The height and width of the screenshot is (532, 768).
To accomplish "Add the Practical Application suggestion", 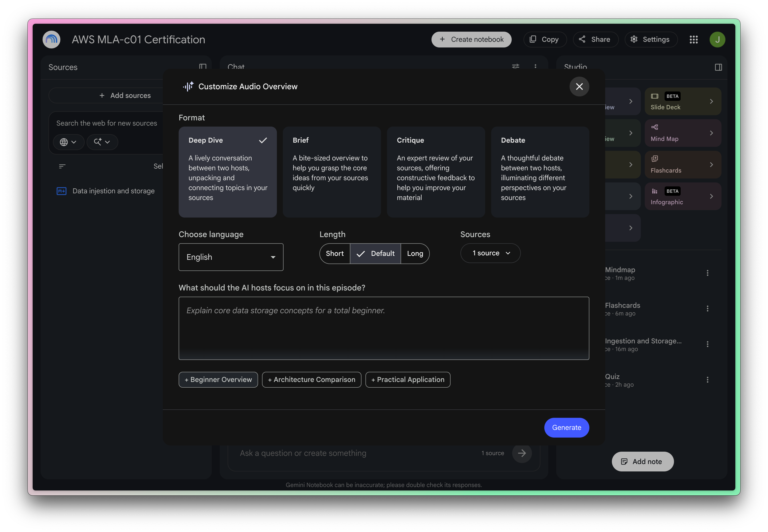I will [408, 380].
